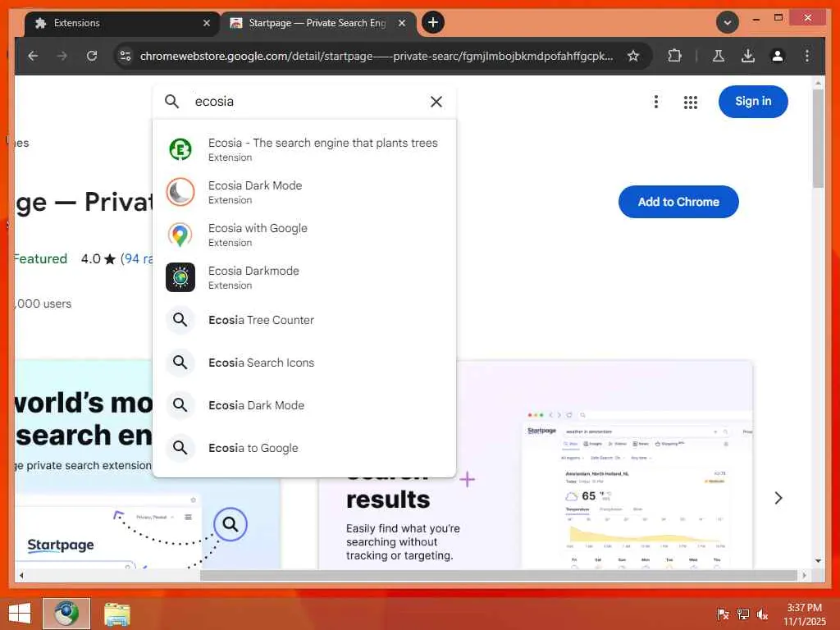This screenshot has width=840, height=630.
Task: Click the 'ecosia' search input field
Action: click(x=305, y=101)
